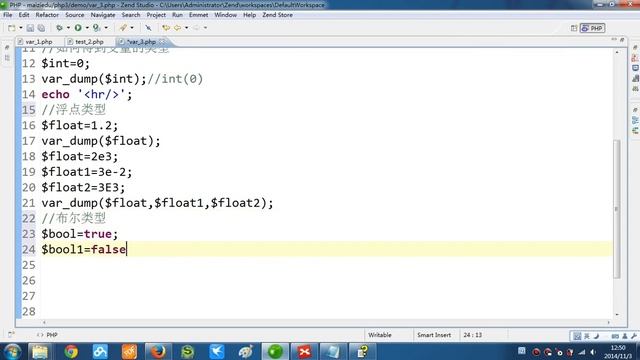Click the Back navigation arrow icon
Image resolution: width=640 pixels, height=360 pixels.
pos(178,28)
